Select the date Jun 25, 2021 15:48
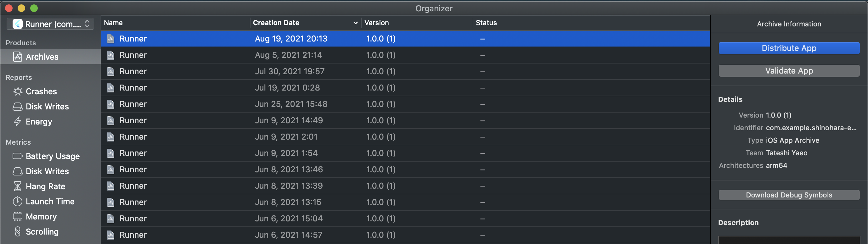The image size is (868, 244). click(x=291, y=104)
